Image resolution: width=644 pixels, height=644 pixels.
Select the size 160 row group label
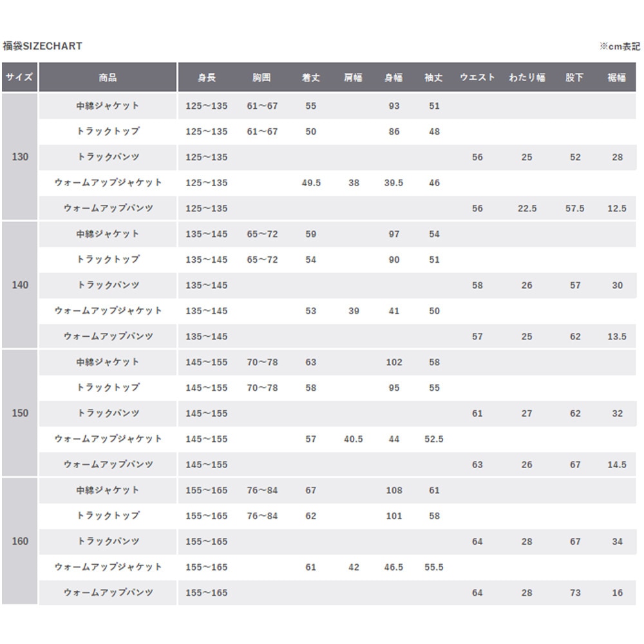(20, 542)
